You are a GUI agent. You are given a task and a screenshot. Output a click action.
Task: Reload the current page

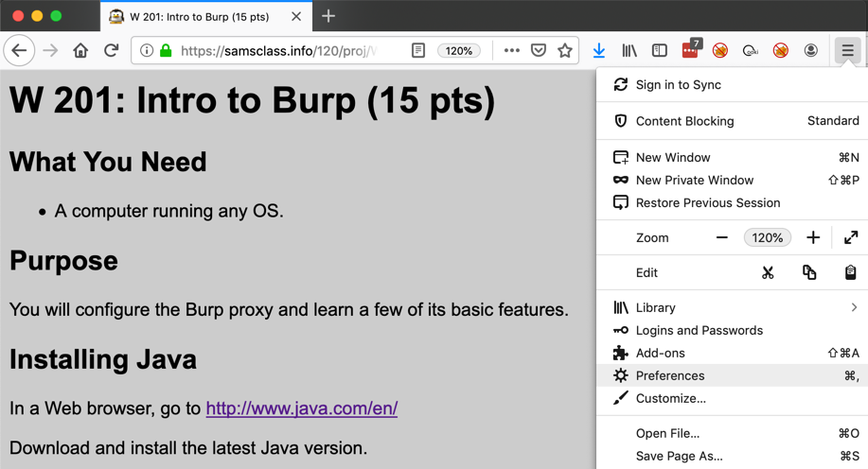112,51
